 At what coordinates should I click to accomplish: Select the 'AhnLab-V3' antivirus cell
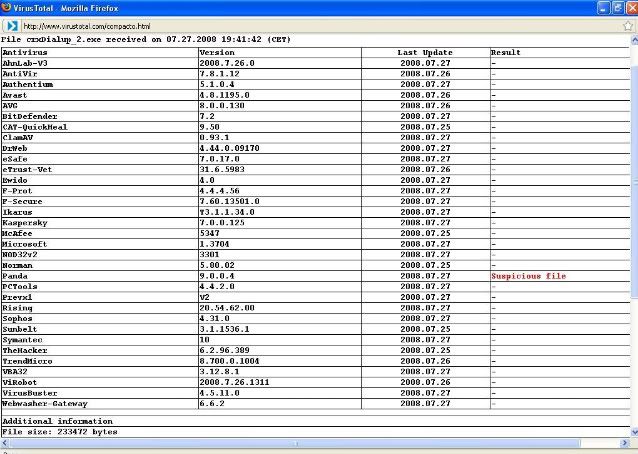(100, 63)
